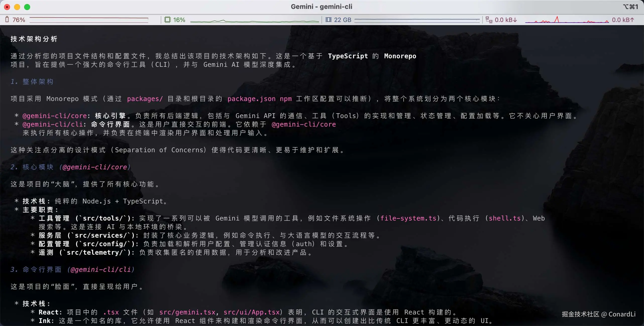
Task: Click the CPU chip icon
Action: tap(167, 20)
